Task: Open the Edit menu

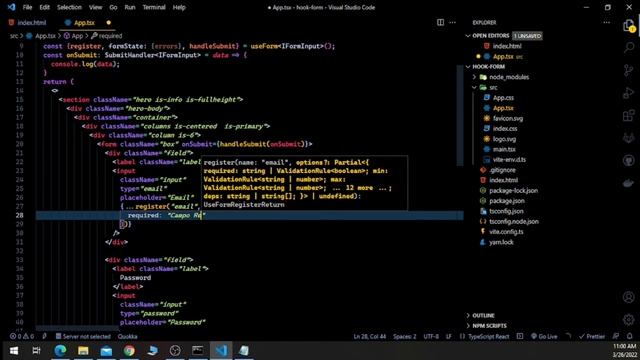Action: [44, 7]
